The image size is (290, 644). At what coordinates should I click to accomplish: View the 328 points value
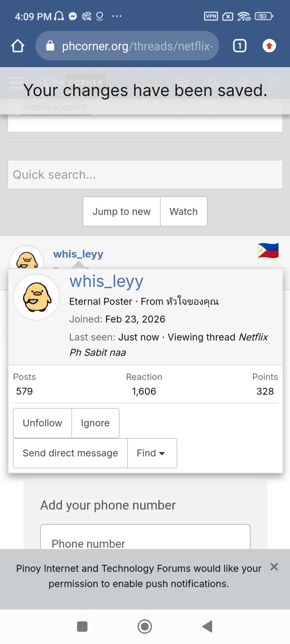pos(265,391)
